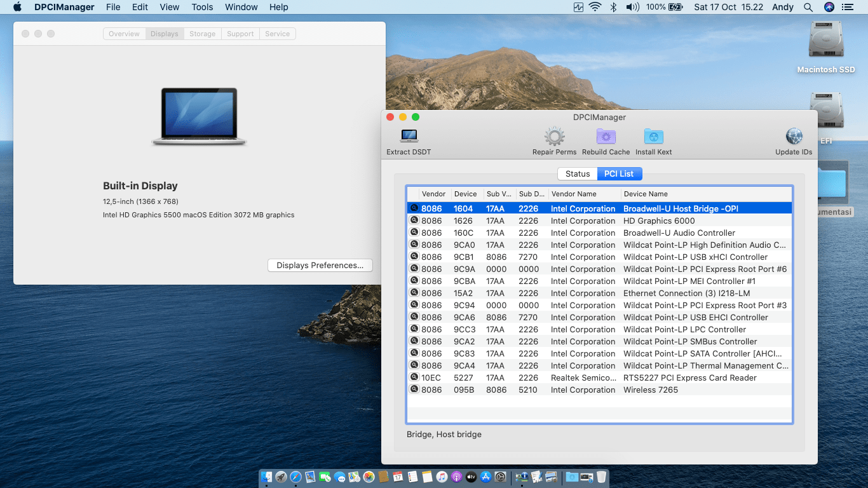Switch to the Status segment
The width and height of the screenshot is (868, 488).
point(578,173)
